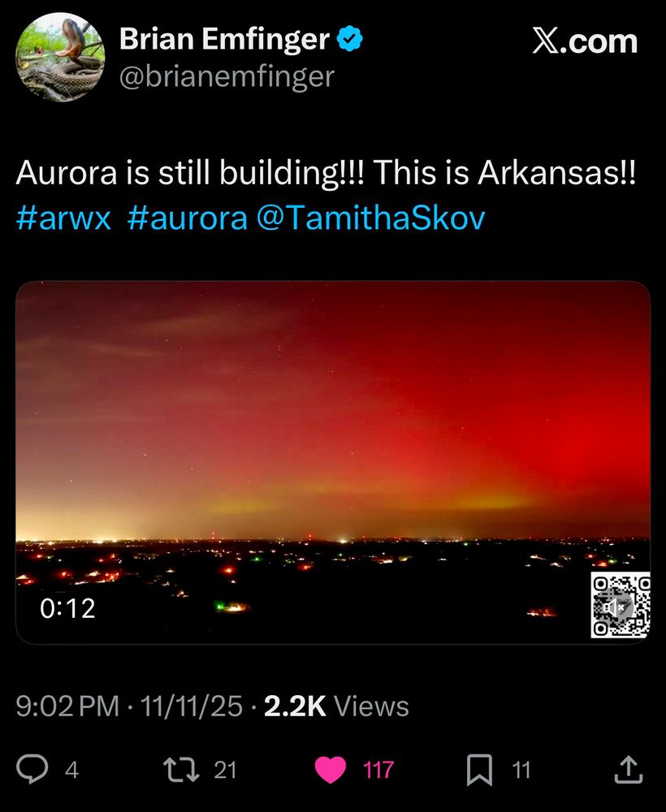
Task: Click the blue verified checkmark badge
Action: pos(350,38)
